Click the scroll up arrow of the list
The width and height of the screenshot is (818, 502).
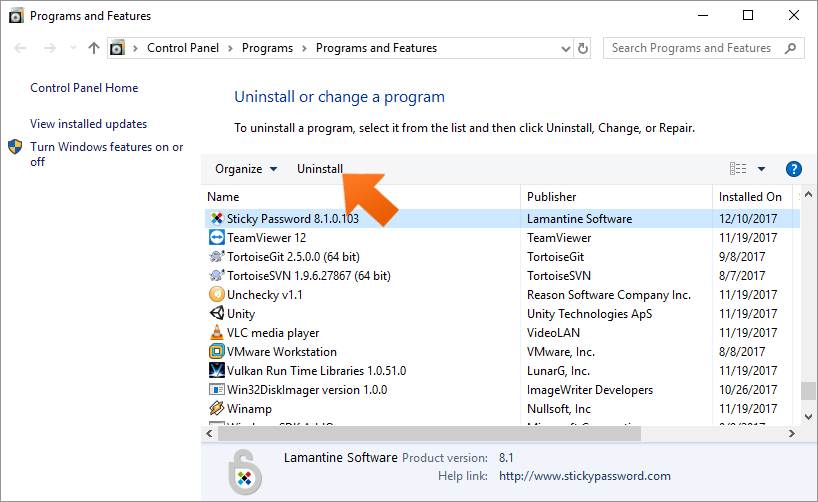(x=809, y=194)
